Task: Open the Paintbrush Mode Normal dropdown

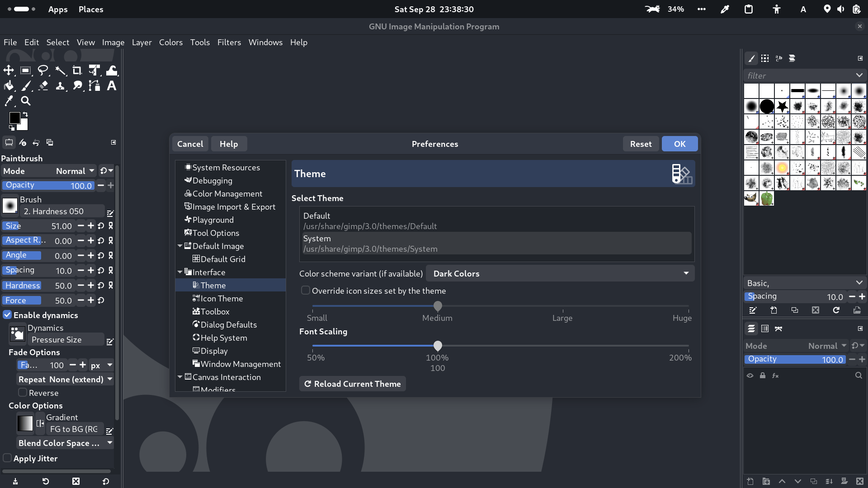Action: coord(75,171)
